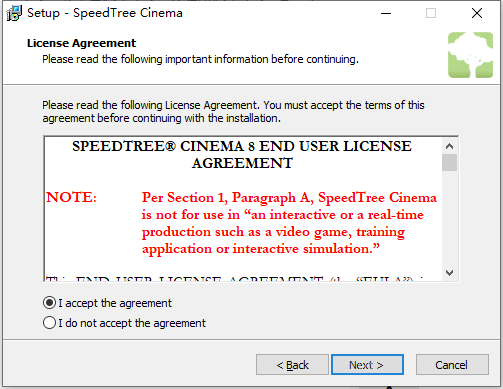Image resolution: width=503 pixels, height=389 pixels.
Task: Click the empty scrollbar track below thumb
Action: [449, 218]
